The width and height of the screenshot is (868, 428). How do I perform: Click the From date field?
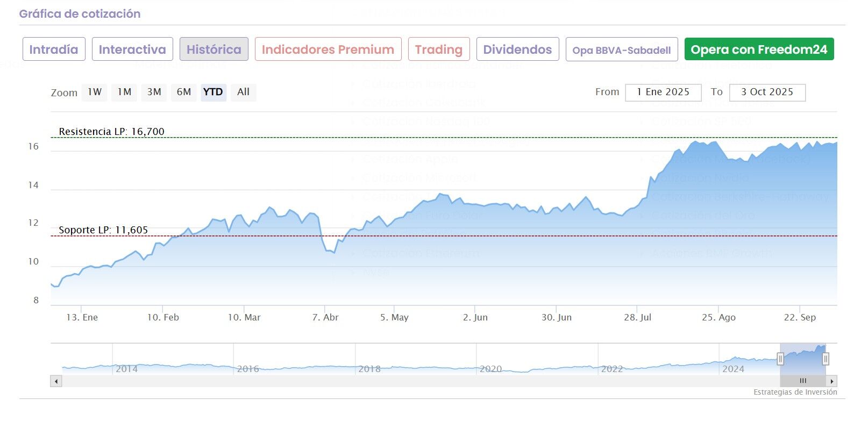coord(663,92)
